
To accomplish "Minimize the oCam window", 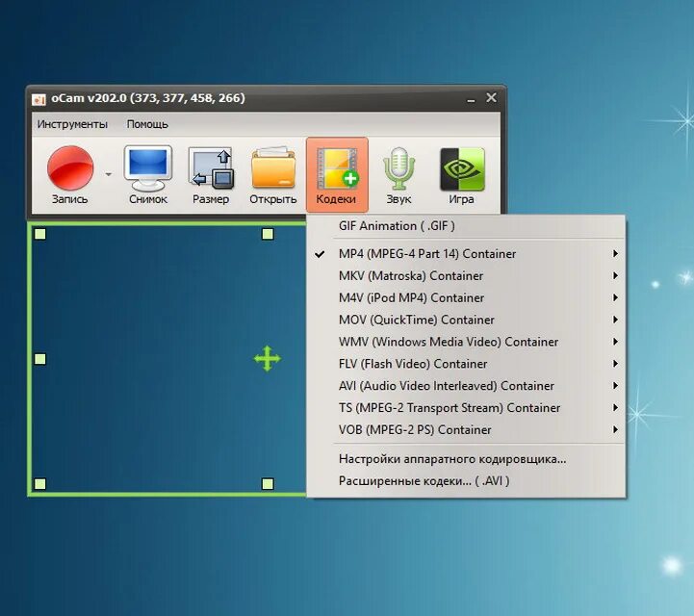I will pyautogui.click(x=471, y=99).
